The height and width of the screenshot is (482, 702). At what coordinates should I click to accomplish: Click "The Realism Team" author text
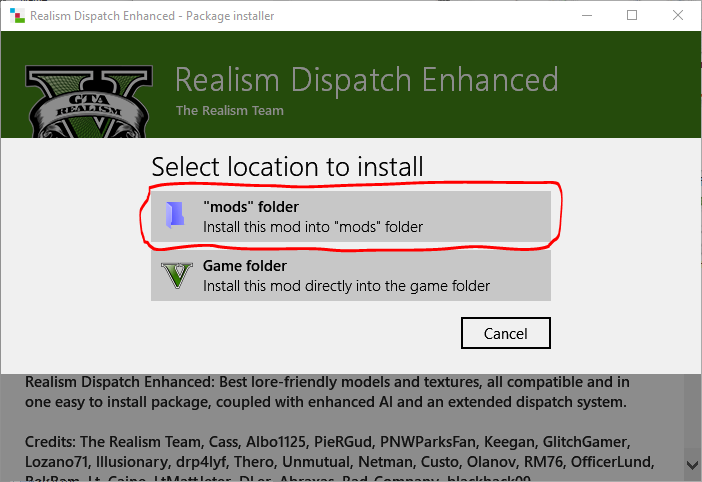(x=230, y=111)
